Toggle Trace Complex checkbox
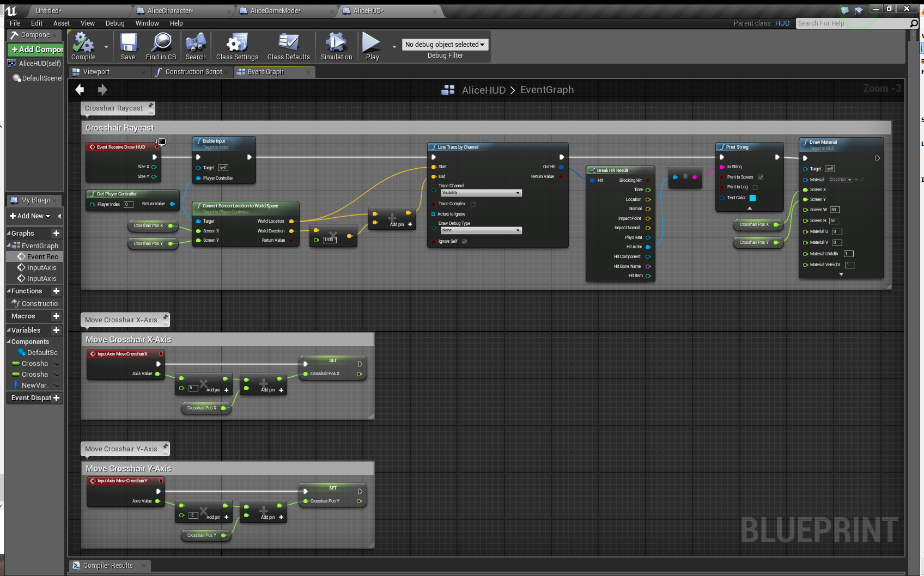The width and height of the screenshot is (924, 576). coord(473,204)
